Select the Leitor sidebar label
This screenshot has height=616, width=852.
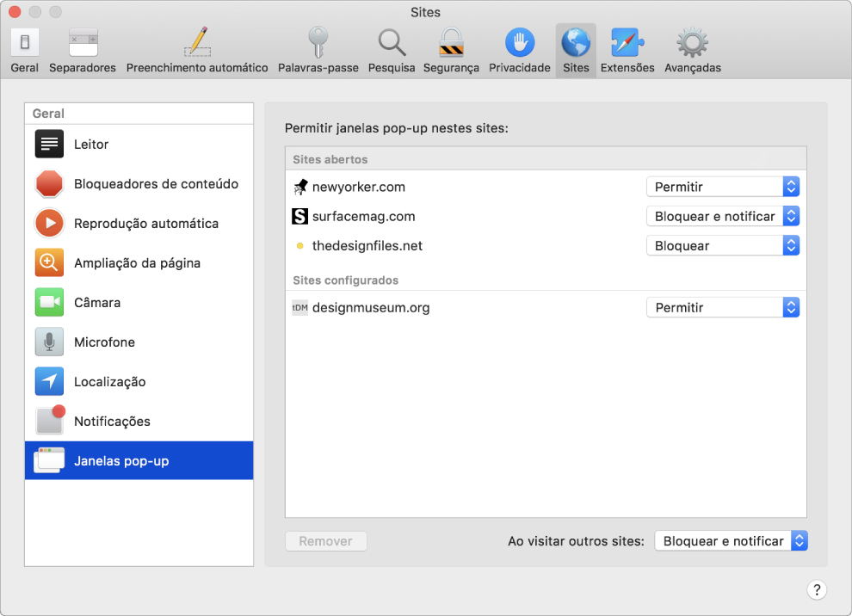pyautogui.click(x=91, y=145)
